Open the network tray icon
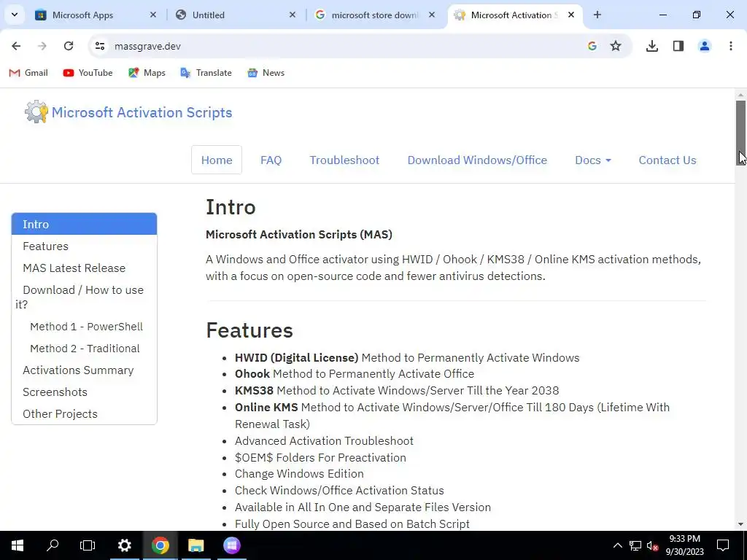Image resolution: width=747 pixels, height=560 pixels. [635, 545]
